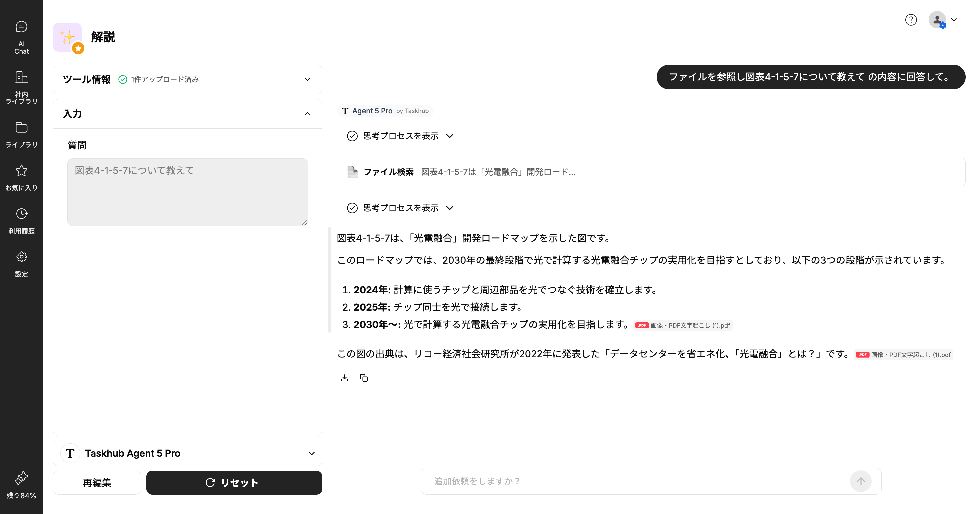Click the download response icon
Screen dimensions: 980x514
point(344,378)
